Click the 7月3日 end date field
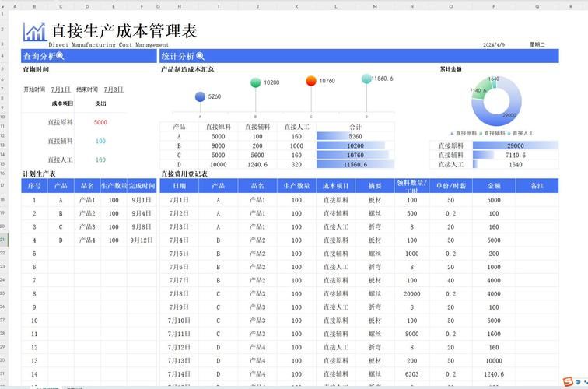The width and height of the screenshot is (588, 389). click(x=114, y=89)
